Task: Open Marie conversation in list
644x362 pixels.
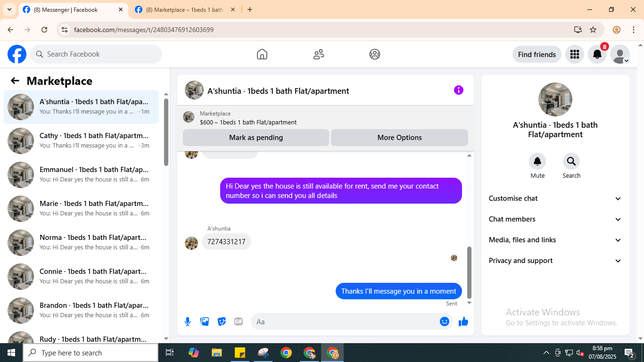Action: click(82, 209)
